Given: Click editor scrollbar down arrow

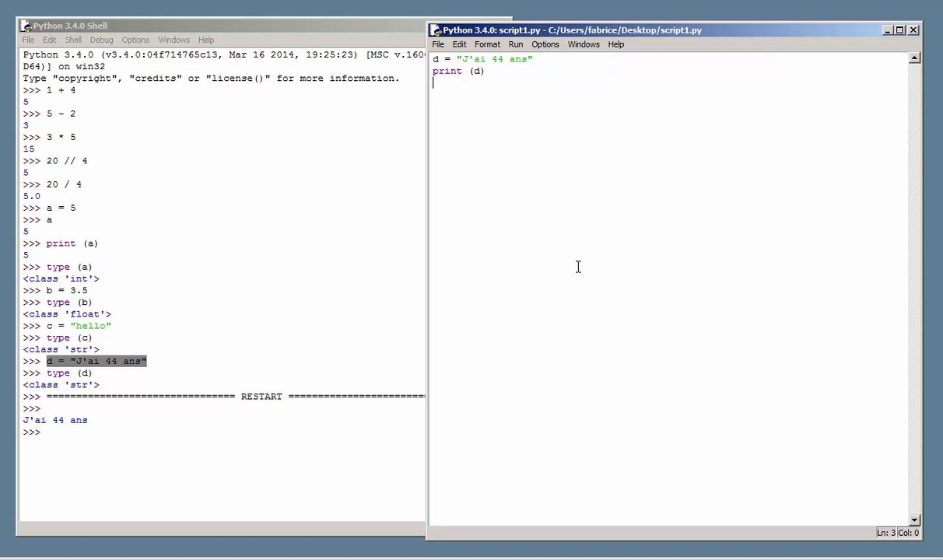Looking at the screenshot, I should [915, 520].
